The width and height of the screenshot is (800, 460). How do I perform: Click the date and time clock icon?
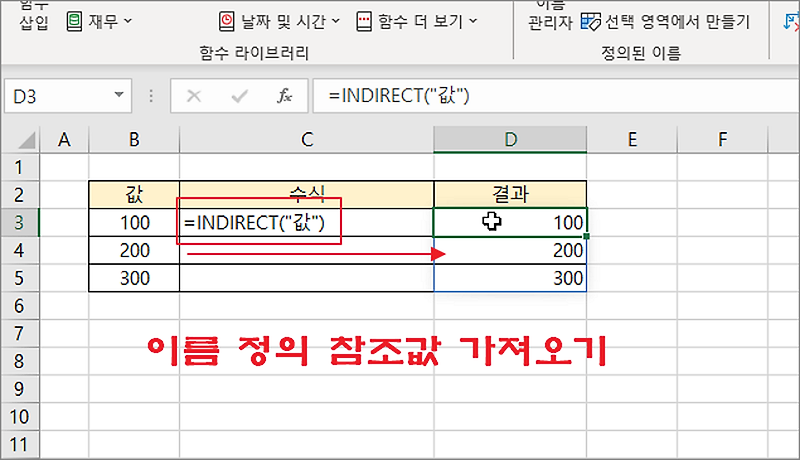[x=227, y=21]
